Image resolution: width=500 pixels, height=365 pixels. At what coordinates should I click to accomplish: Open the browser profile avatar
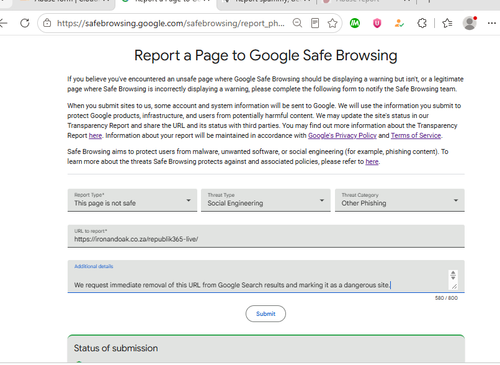pyautogui.click(x=470, y=23)
